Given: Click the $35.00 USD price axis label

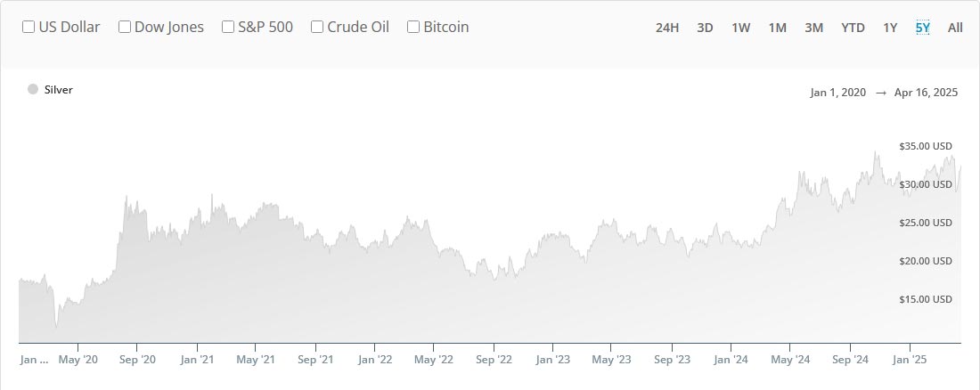Looking at the screenshot, I should 926,146.
